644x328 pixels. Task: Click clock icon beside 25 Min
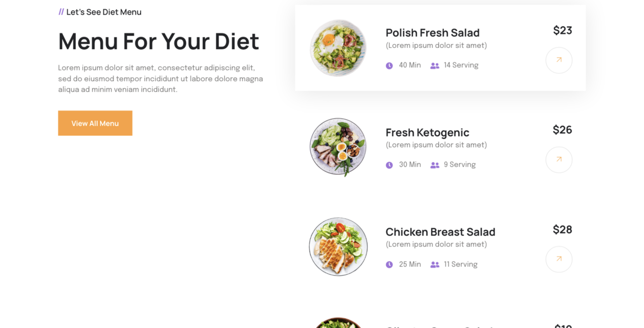(x=389, y=264)
